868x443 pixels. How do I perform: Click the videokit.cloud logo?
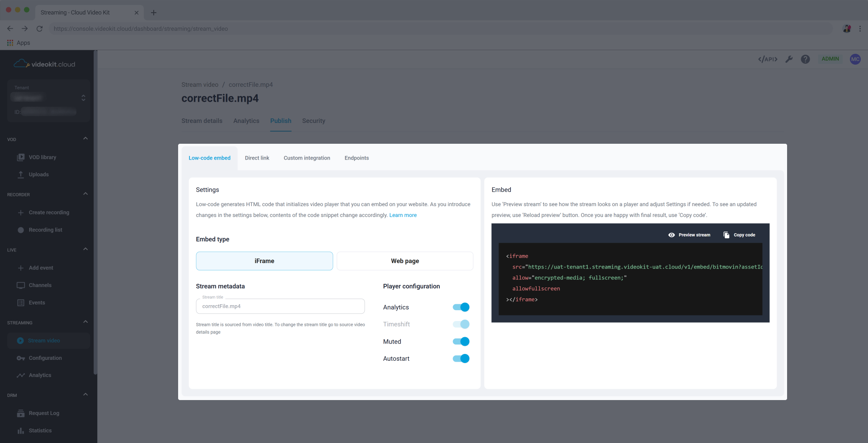[x=44, y=64]
